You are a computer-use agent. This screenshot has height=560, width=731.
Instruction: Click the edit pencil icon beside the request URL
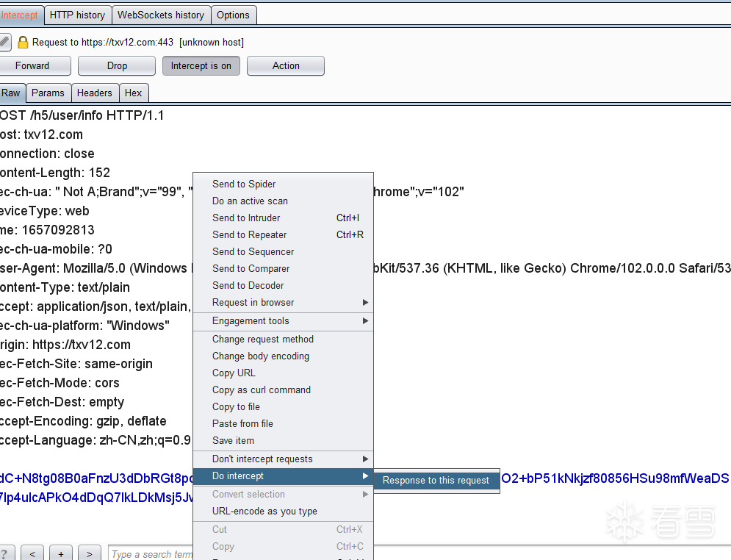[4, 42]
